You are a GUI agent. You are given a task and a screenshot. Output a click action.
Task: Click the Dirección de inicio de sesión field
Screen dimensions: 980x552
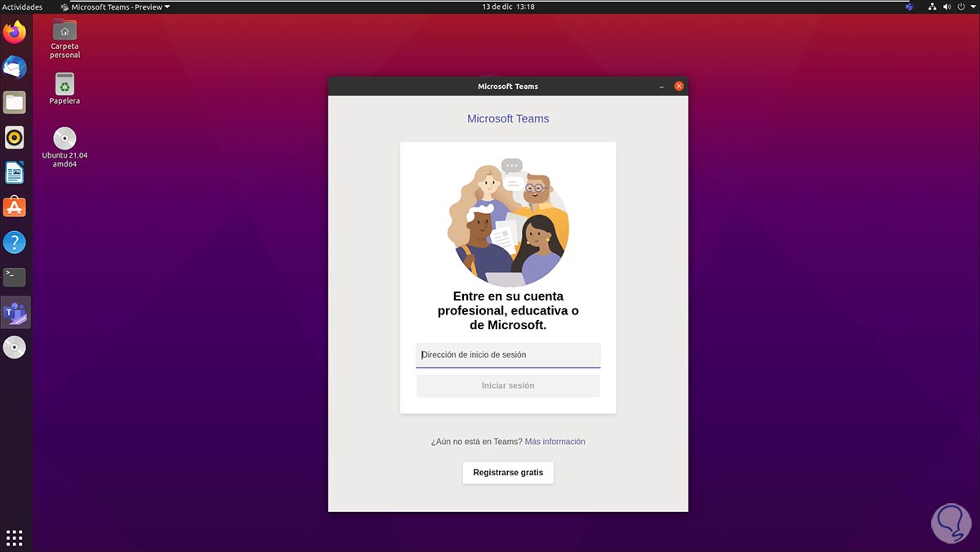coord(508,355)
